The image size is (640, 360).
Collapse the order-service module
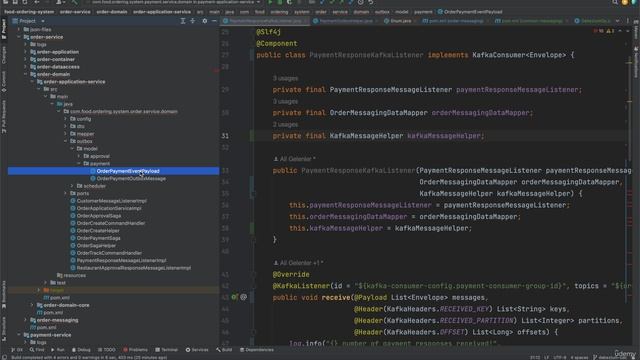(19, 37)
